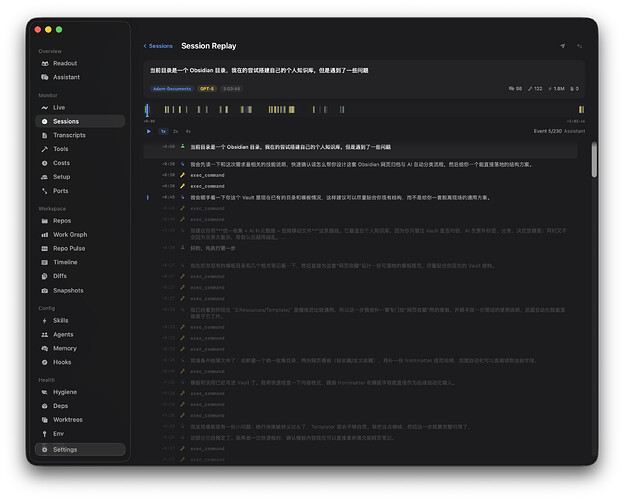
Task: Go back to the Sessions list
Action: pos(158,46)
